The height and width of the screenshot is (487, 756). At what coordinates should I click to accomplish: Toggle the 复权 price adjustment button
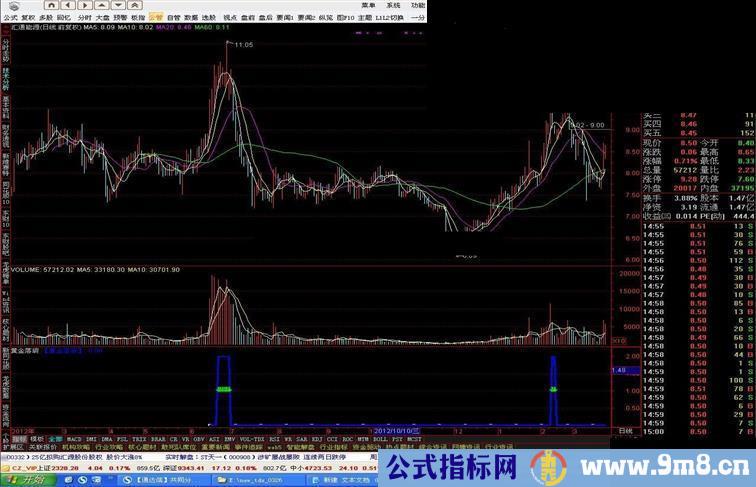click(28, 17)
